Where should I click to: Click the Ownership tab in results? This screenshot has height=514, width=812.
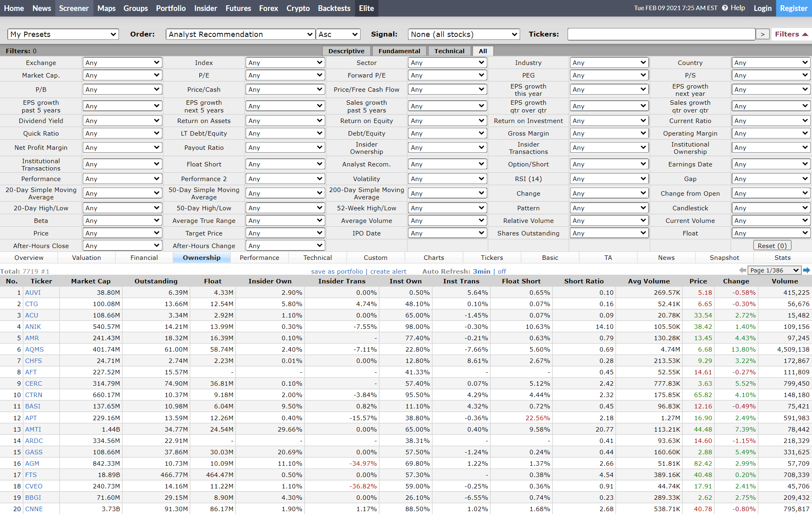201,257
